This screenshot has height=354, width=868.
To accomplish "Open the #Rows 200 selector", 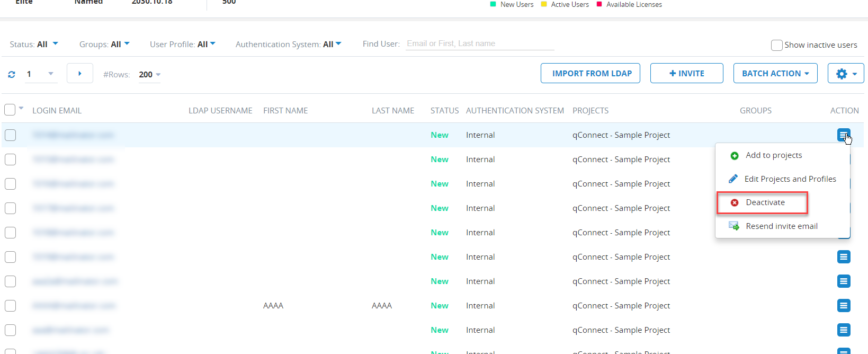I will (x=149, y=75).
